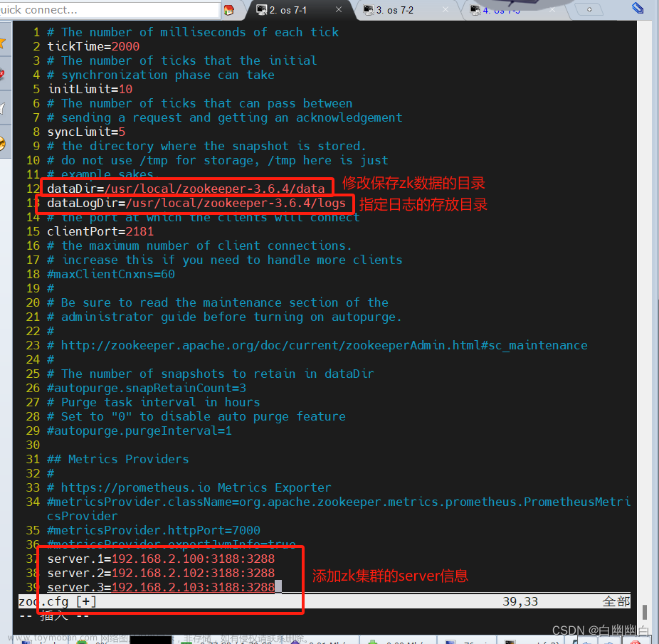Click the metricsProvider.className line

[339, 509]
